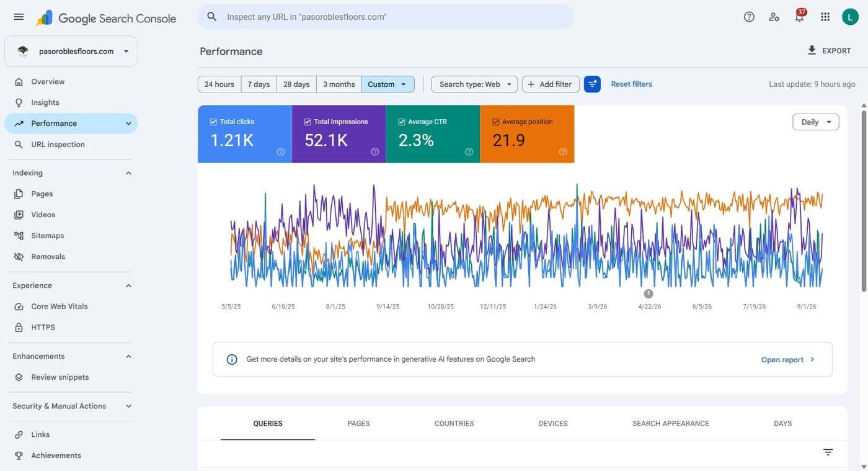
Task: Click the "Last update: 9 hours ago" text
Action: pyautogui.click(x=812, y=84)
